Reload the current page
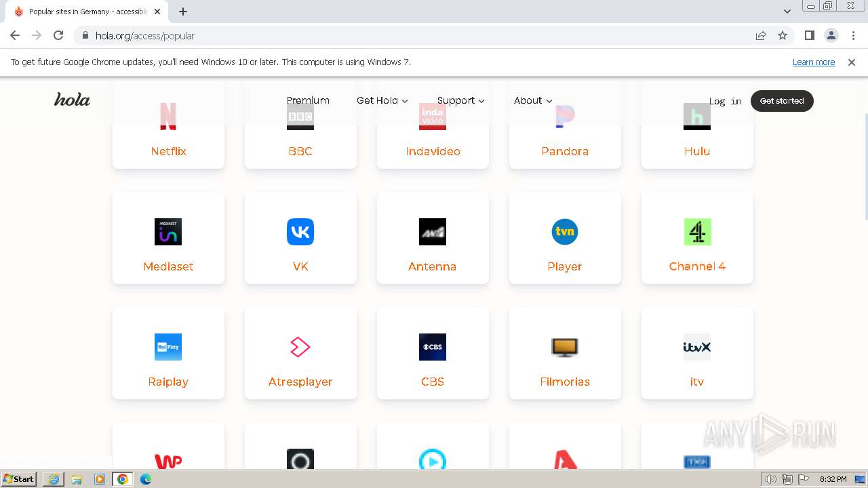This screenshot has height=488, width=868. 58,35
